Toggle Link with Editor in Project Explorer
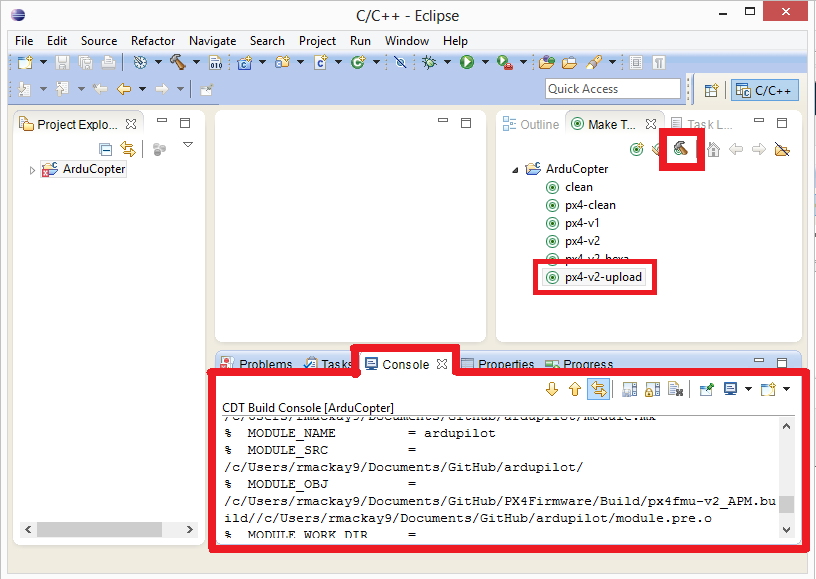The height and width of the screenshot is (579, 816). point(127,149)
